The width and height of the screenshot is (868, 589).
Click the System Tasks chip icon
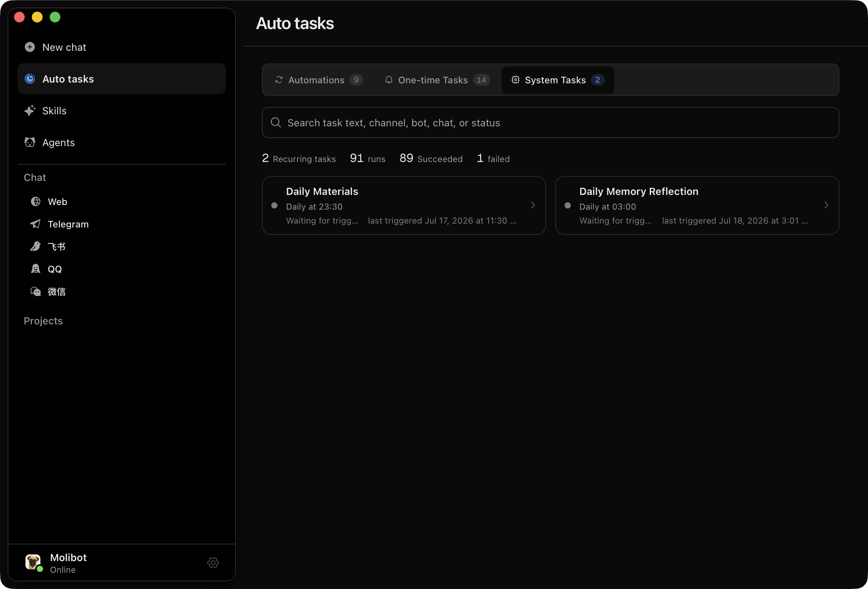[515, 80]
